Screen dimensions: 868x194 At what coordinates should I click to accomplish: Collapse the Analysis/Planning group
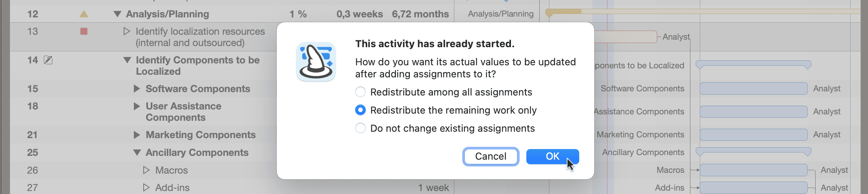pos(117,14)
